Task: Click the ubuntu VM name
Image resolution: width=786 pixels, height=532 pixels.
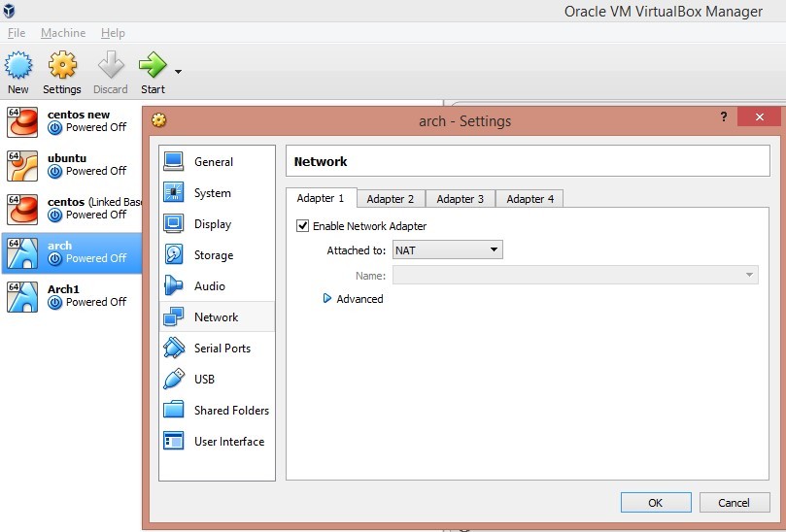Action: pyautogui.click(x=67, y=158)
